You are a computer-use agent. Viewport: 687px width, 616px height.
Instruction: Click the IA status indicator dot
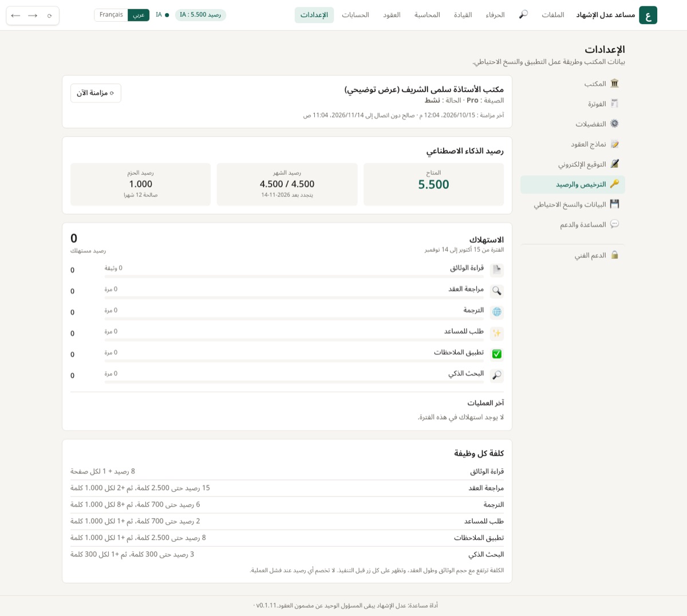167,15
